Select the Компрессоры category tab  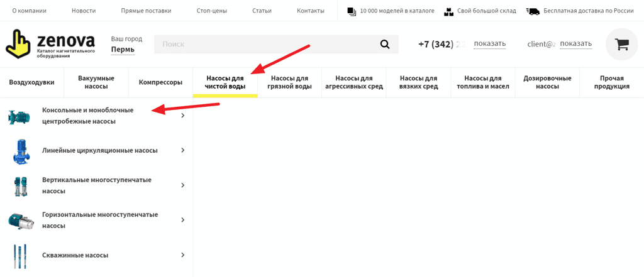(160, 82)
